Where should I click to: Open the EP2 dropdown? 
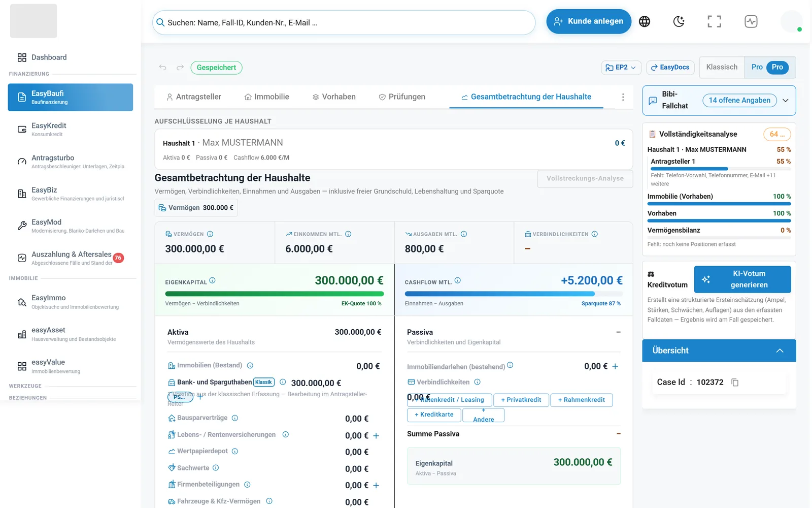tap(621, 68)
